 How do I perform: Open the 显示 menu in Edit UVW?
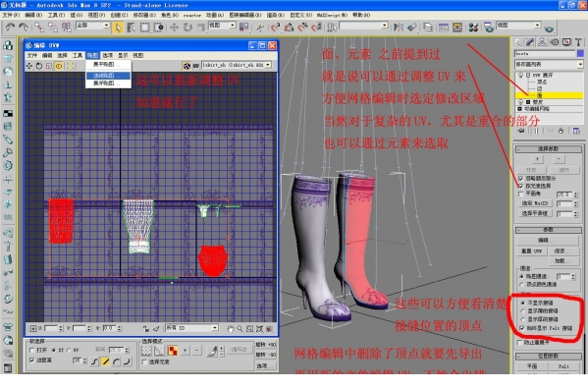pyautogui.click(x=123, y=56)
